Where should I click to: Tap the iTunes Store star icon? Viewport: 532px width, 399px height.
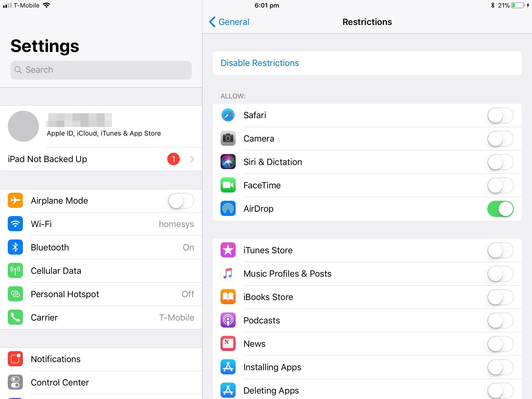228,250
